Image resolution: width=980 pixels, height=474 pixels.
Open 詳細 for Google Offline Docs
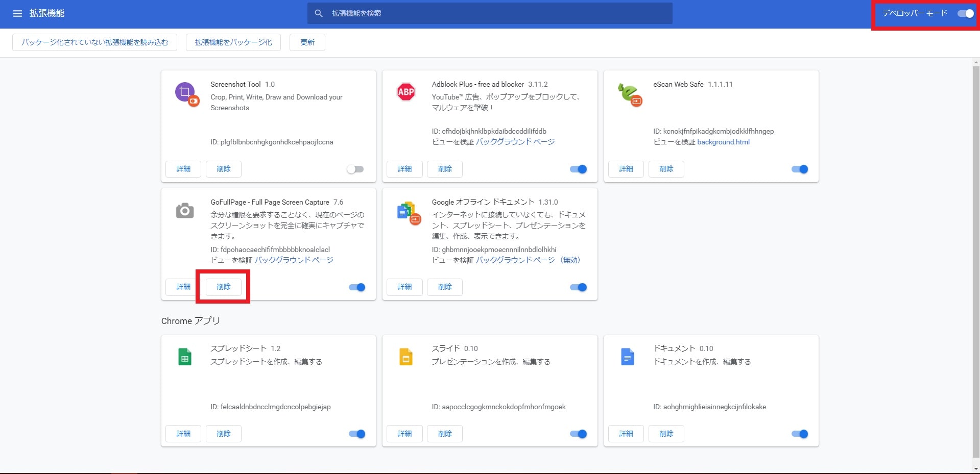404,287
